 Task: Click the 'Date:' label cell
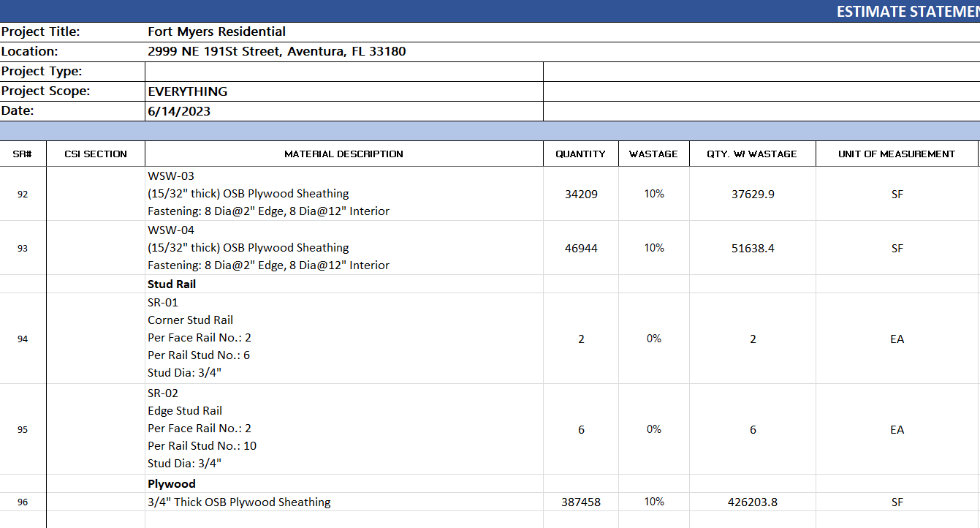coord(72,111)
